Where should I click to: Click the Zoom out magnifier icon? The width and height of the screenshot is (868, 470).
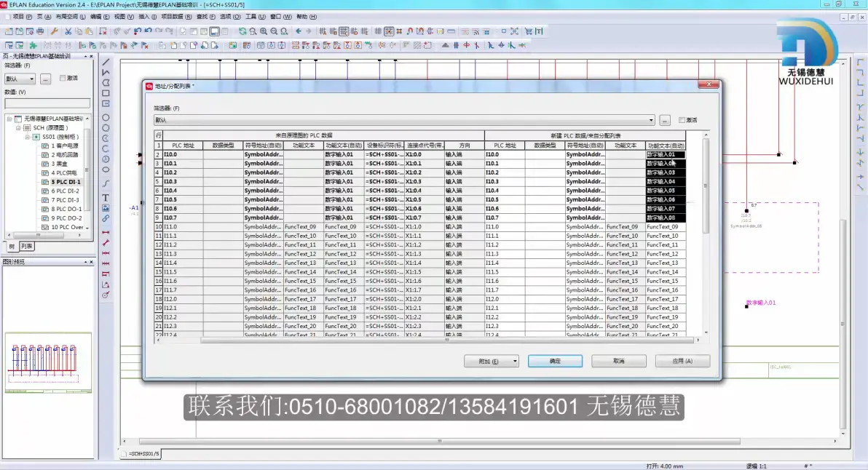click(x=274, y=31)
